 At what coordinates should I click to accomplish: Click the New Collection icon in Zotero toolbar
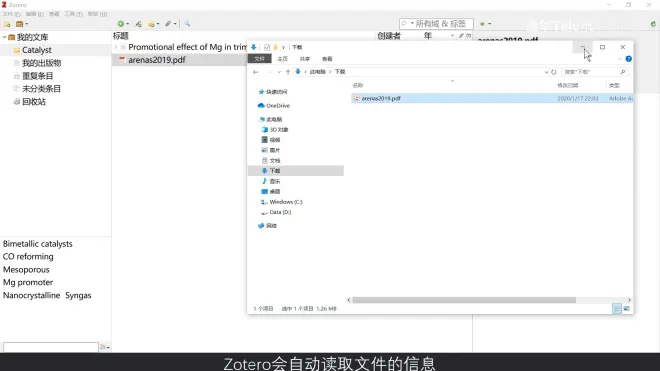(x=7, y=24)
